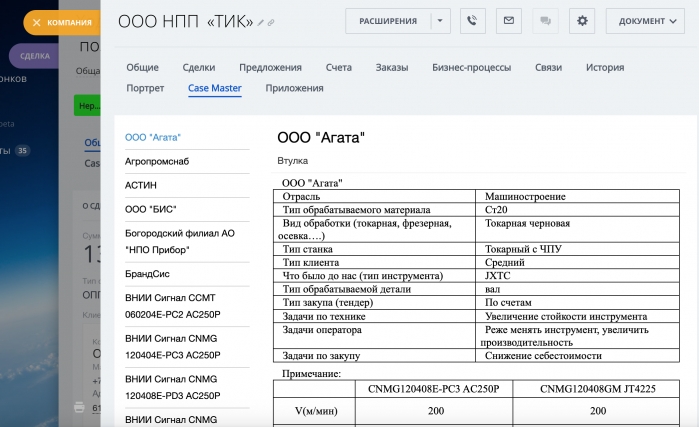This screenshot has width=699, height=427.
Task: Click the CNMG120408GM JT4225 column header
Action: tap(598, 389)
